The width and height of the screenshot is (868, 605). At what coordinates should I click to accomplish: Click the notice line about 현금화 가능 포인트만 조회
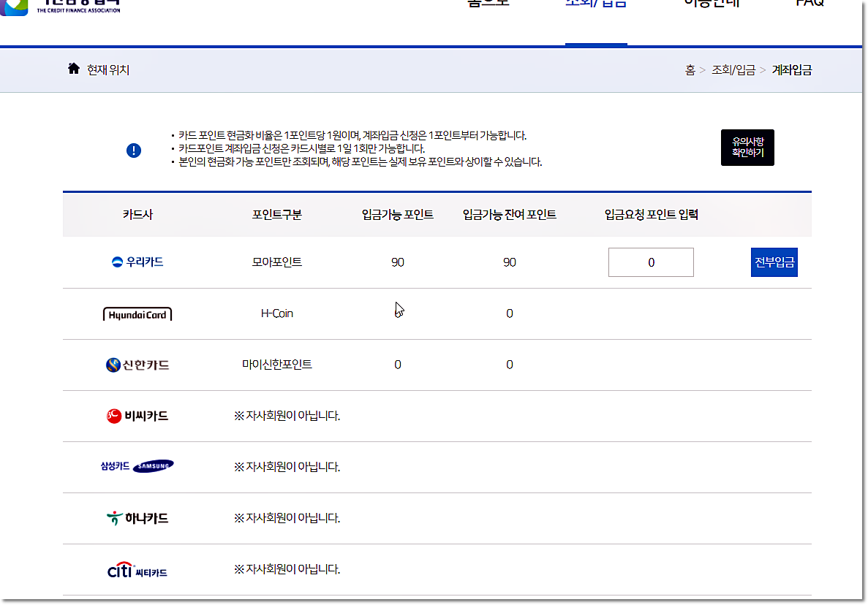coord(360,162)
